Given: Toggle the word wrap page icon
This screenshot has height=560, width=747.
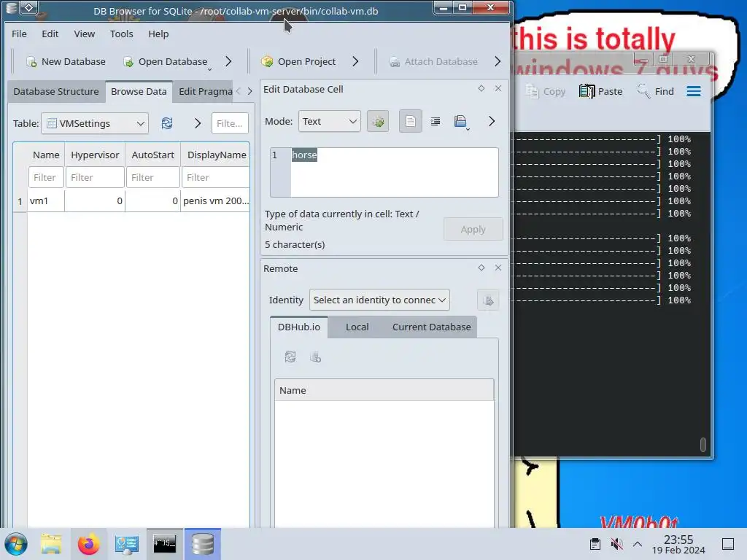Looking at the screenshot, I should [410, 122].
